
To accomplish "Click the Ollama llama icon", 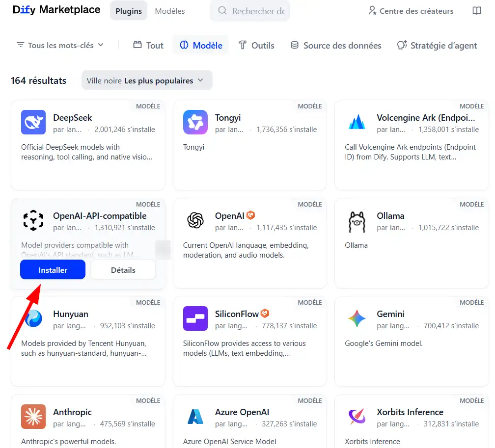I will point(357,221).
